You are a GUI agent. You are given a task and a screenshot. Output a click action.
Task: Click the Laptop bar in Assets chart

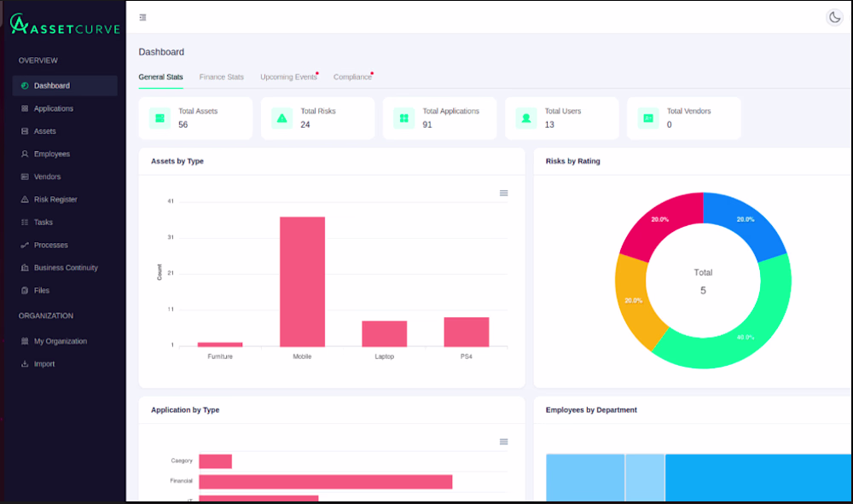coord(385,333)
